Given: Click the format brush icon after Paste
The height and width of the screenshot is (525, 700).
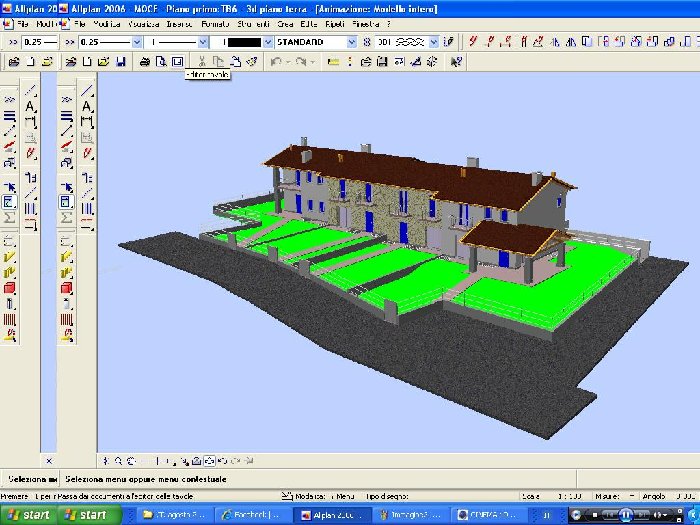Looking at the screenshot, I should point(251,62).
